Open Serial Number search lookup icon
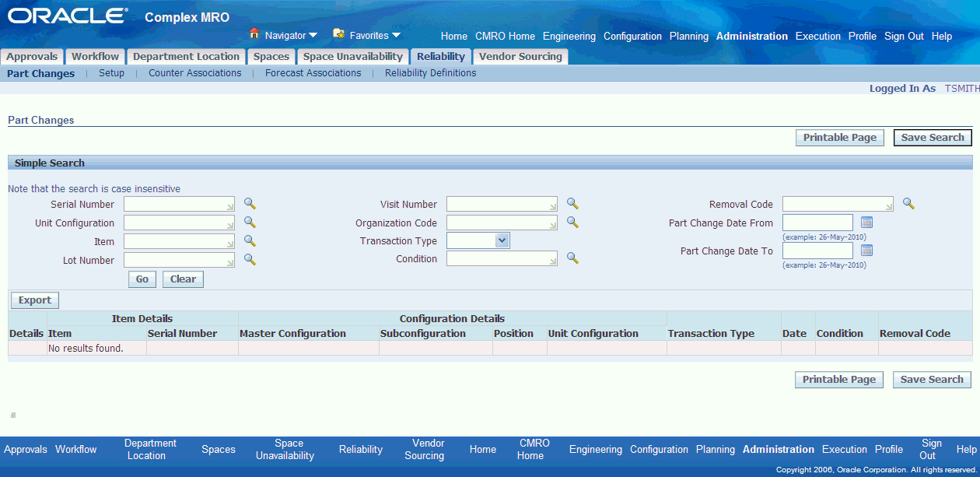Image resolution: width=980 pixels, height=477 pixels. pos(250,204)
